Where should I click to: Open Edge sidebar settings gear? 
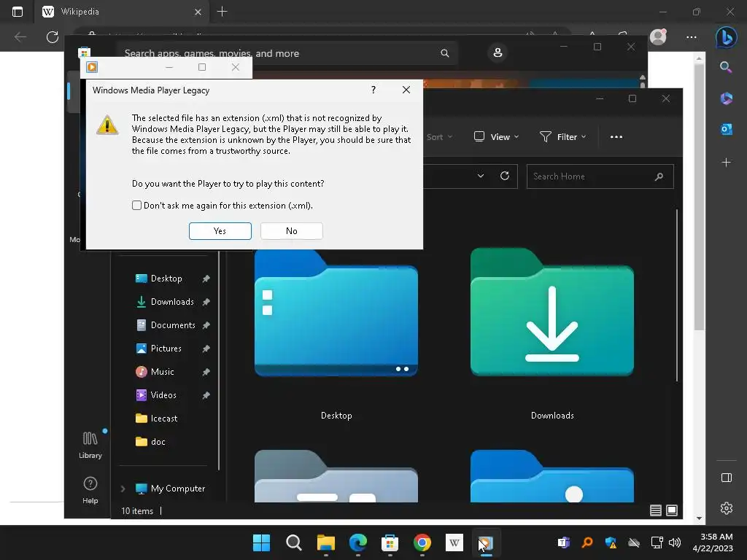pyautogui.click(x=727, y=508)
